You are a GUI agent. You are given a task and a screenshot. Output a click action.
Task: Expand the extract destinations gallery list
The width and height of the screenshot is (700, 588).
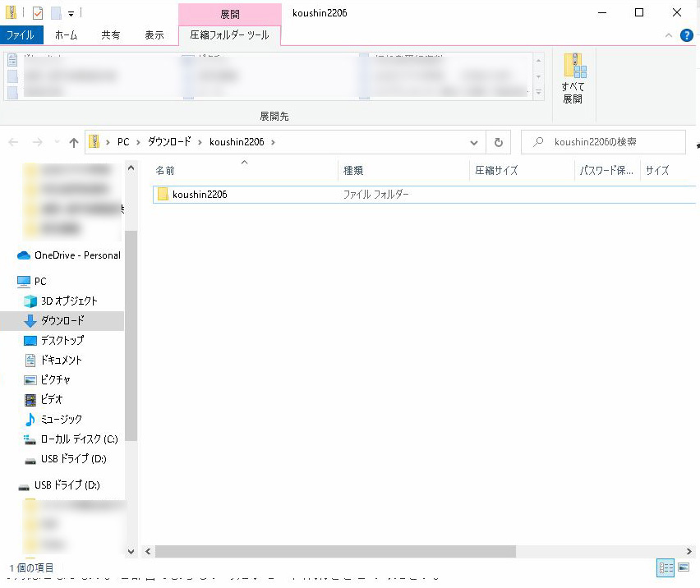click(539, 93)
